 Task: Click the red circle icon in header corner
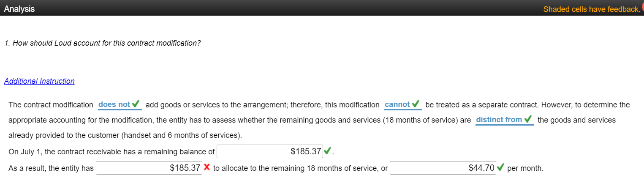642,7
